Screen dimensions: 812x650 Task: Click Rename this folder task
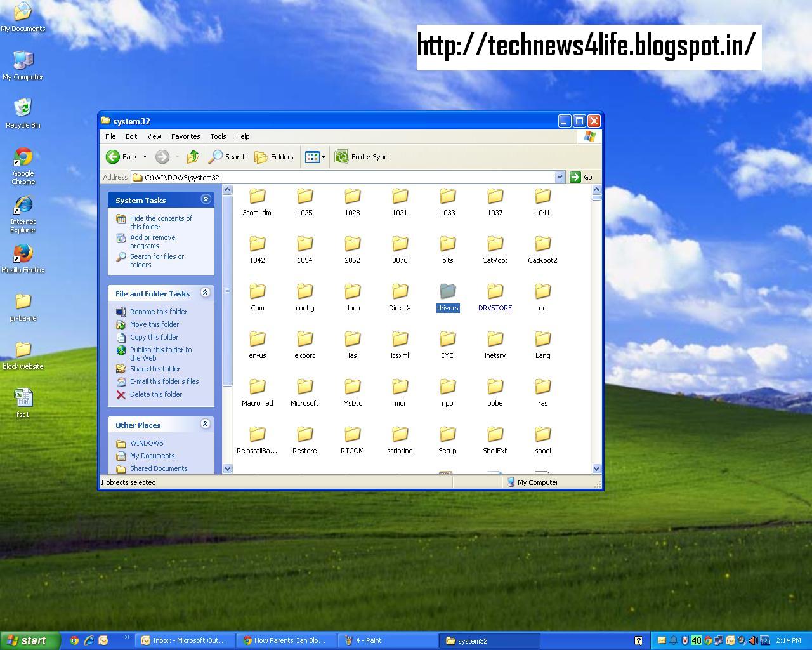[159, 312]
